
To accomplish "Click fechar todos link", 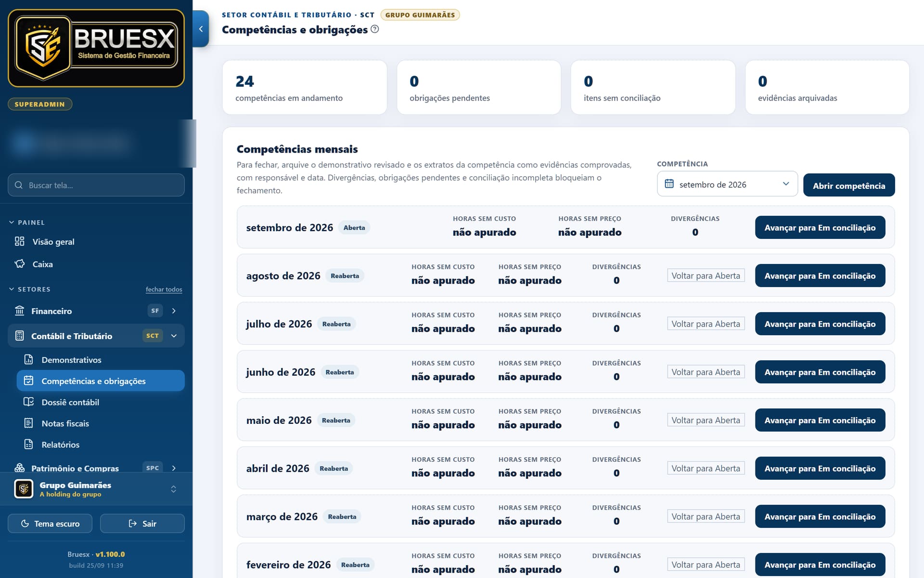I will 164,289.
